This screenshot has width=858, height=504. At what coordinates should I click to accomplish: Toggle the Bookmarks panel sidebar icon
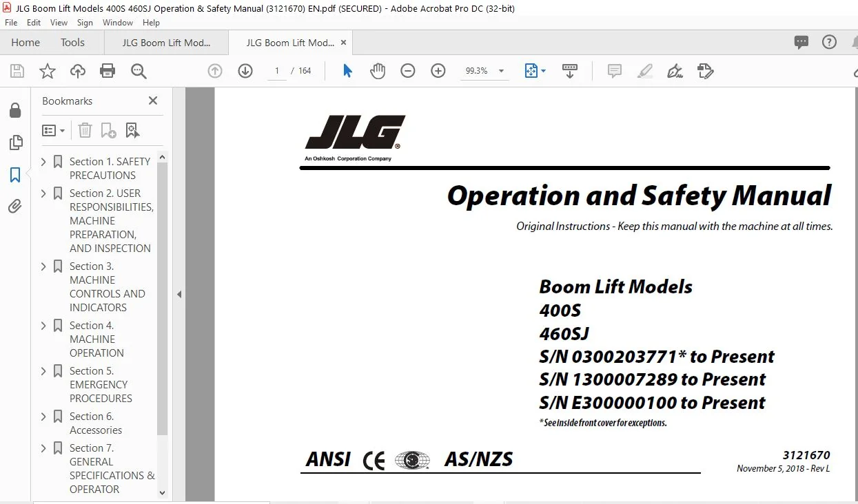(x=14, y=175)
